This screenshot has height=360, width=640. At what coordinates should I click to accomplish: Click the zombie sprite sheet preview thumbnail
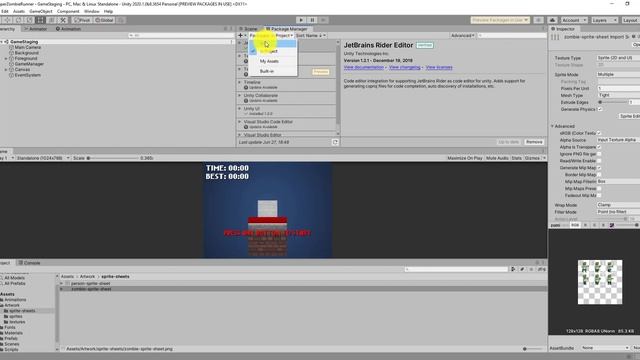pyautogui.click(x=600, y=282)
